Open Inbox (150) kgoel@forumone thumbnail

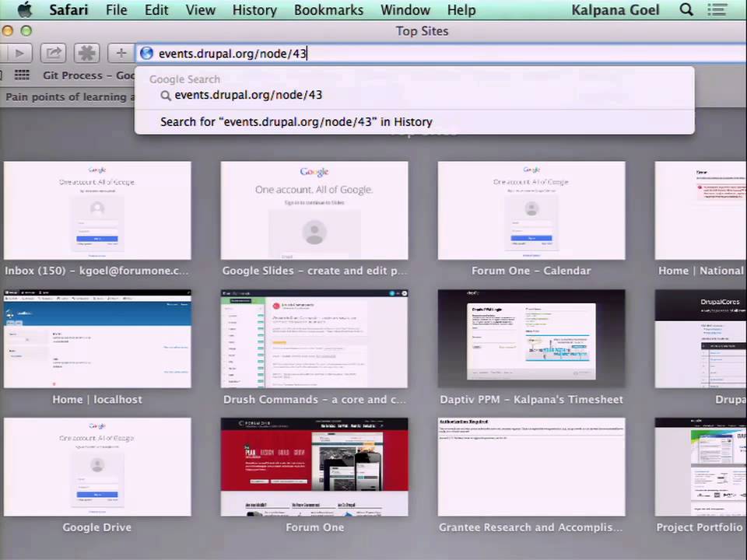tap(97, 211)
